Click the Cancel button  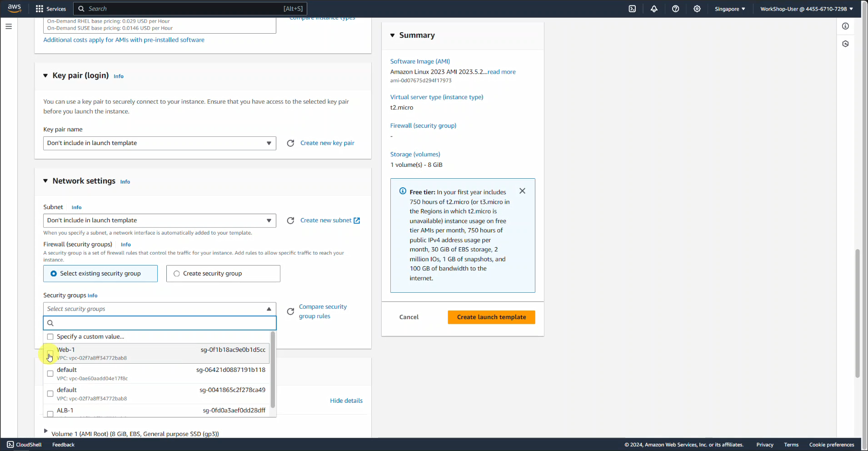(409, 317)
